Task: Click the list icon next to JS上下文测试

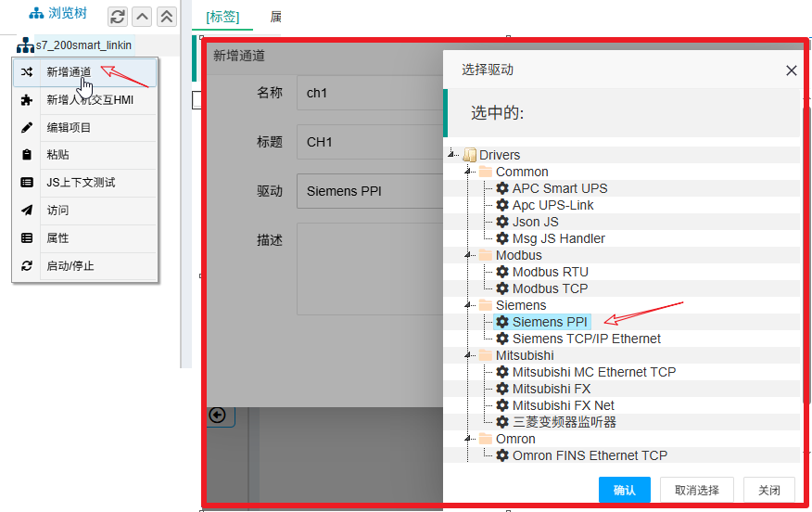Action: pyautogui.click(x=26, y=183)
